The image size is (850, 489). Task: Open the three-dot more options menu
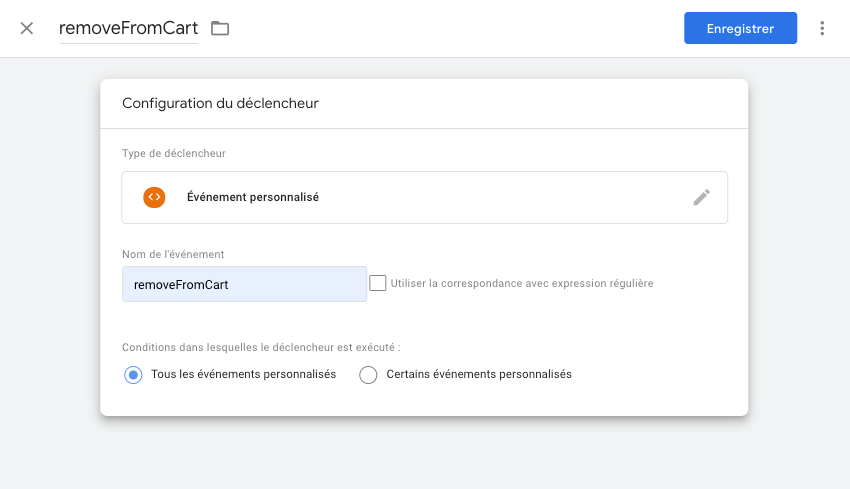tap(822, 28)
